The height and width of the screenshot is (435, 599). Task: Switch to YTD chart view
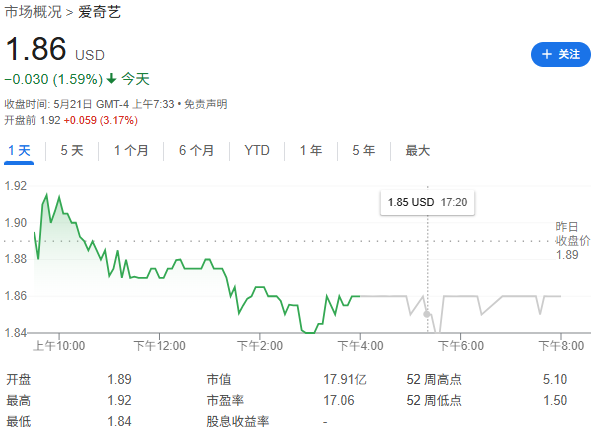click(x=257, y=150)
